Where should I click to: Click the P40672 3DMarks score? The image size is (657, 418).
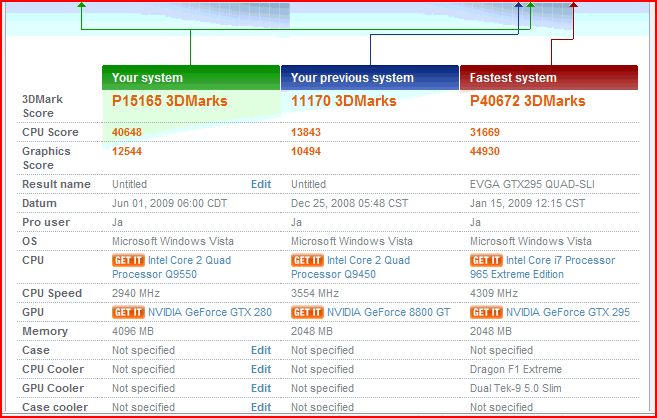tap(528, 101)
